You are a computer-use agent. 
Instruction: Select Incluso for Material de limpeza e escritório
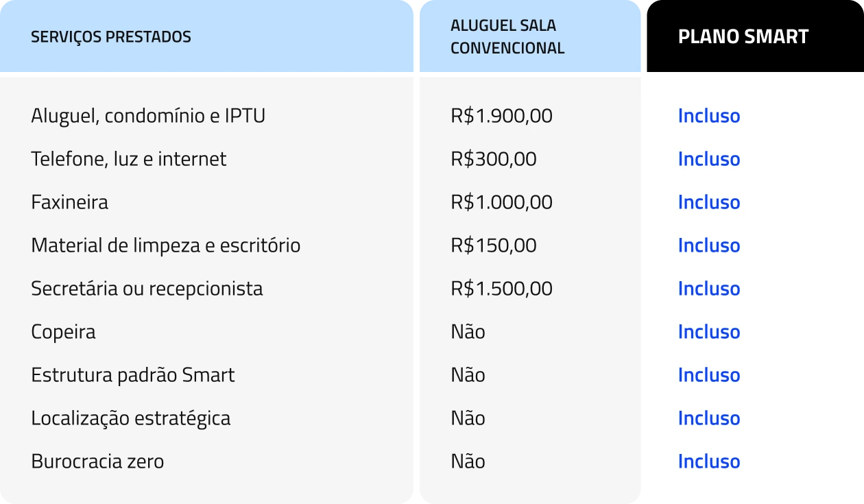coord(709,245)
